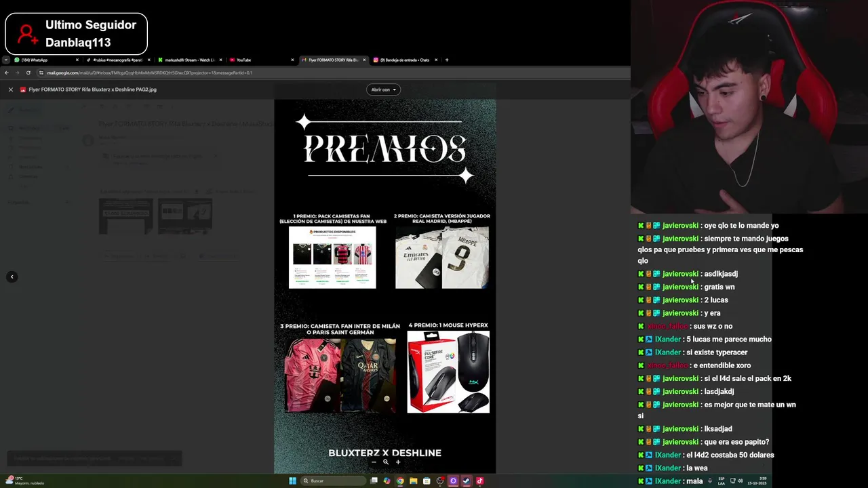The width and height of the screenshot is (868, 488).
Task: Open Task View from taskbar
Action: [x=374, y=481]
